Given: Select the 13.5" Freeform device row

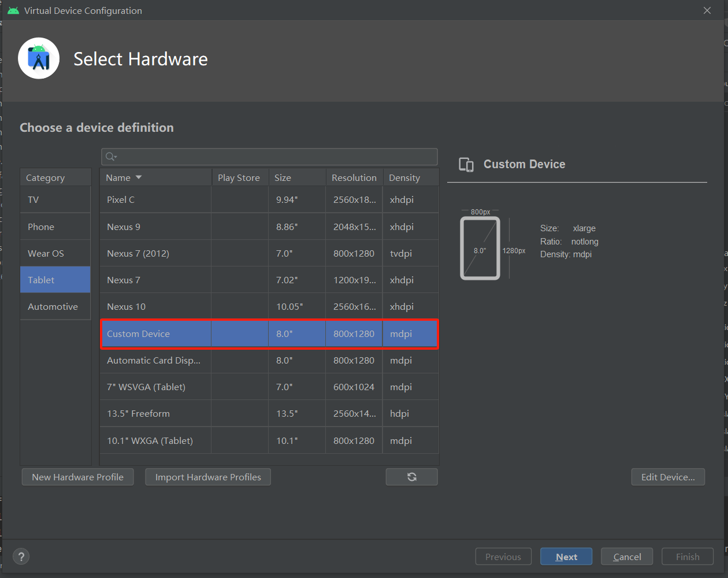Looking at the screenshot, I should (269, 413).
